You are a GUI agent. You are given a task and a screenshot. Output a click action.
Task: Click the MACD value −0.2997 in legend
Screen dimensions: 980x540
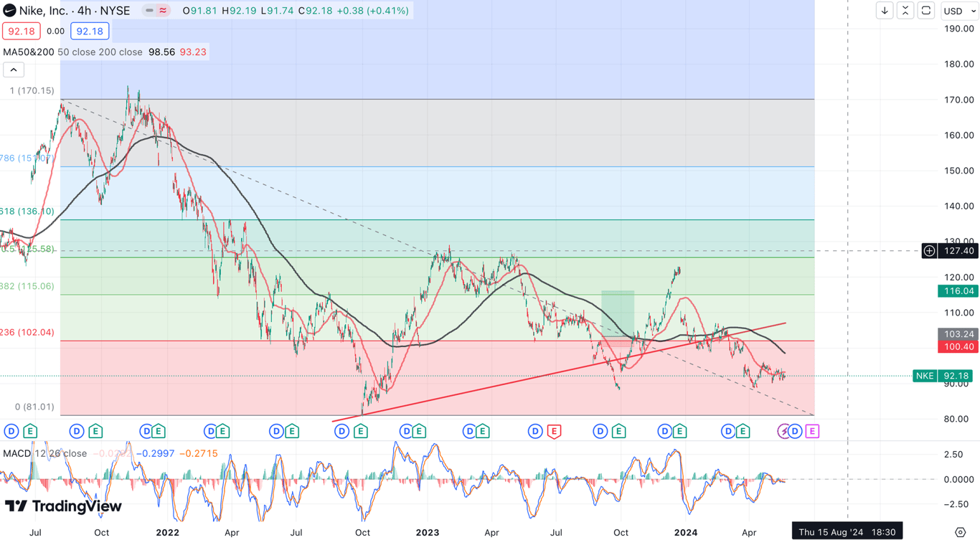pos(157,453)
